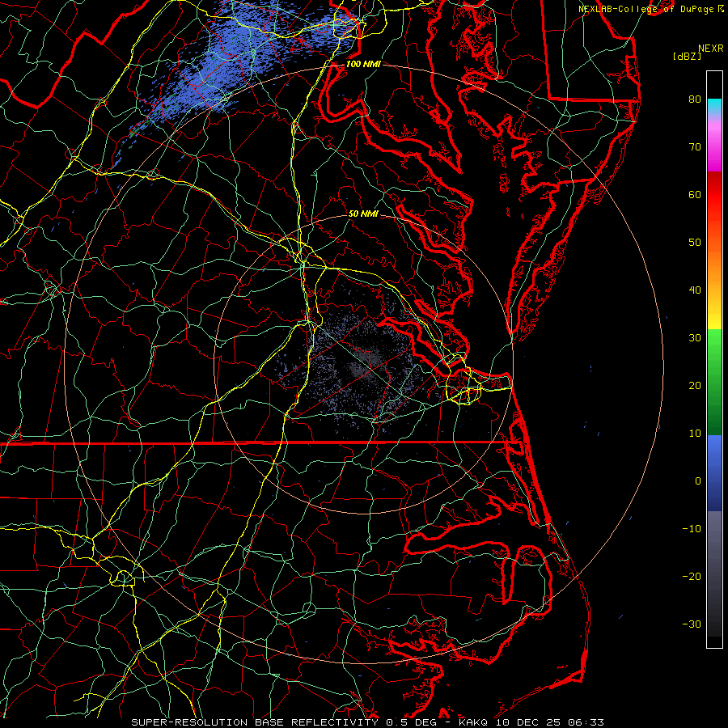Click the 100 NMI range ring label
The image size is (728, 728).
pyautogui.click(x=363, y=64)
